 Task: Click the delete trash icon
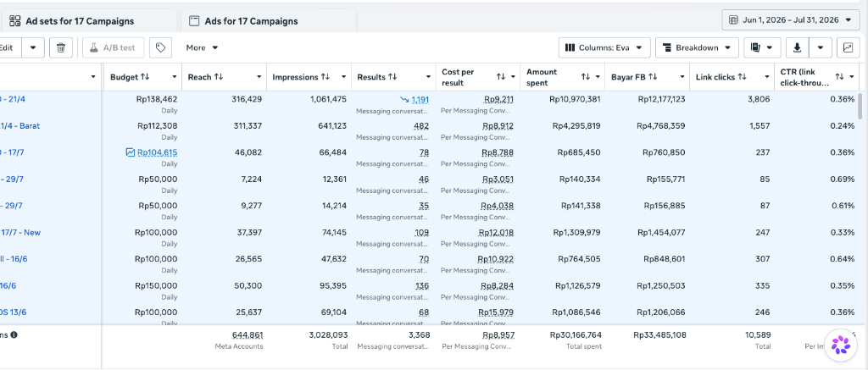(61, 47)
